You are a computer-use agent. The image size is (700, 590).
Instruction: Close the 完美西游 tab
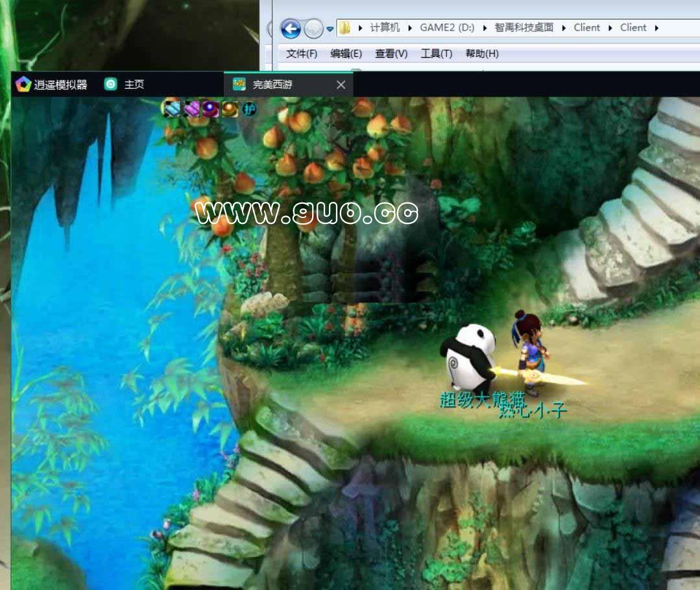341,84
